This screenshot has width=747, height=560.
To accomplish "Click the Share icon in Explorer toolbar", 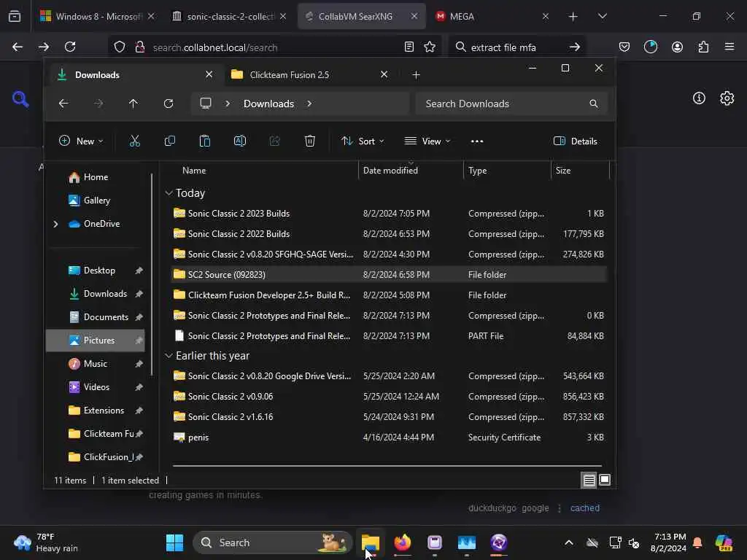I will click(x=275, y=141).
